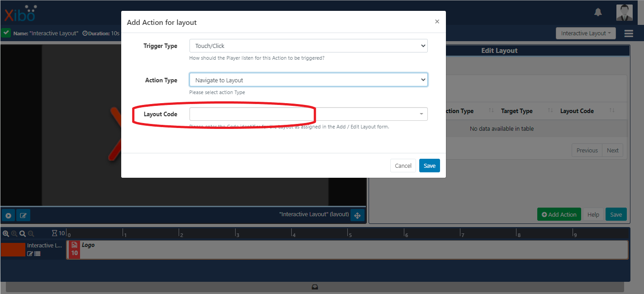
Task: Click the notification bell icon
Action: [598, 12]
